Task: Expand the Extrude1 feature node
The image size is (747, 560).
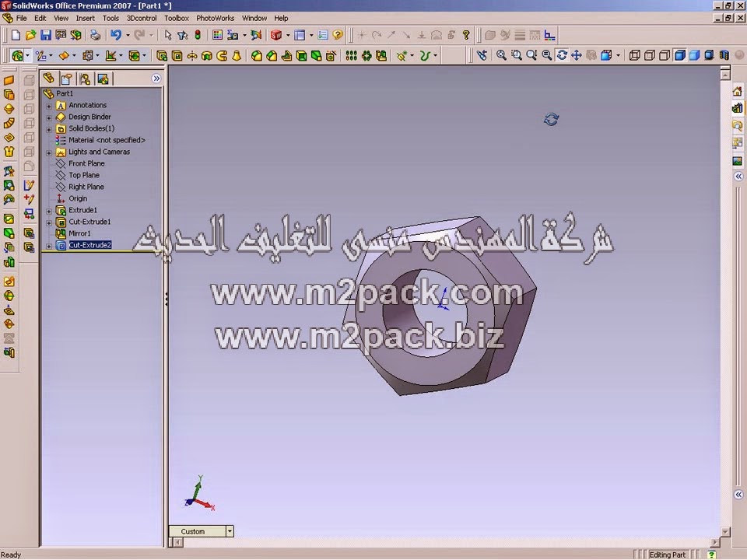Action: (x=48, y=211)
